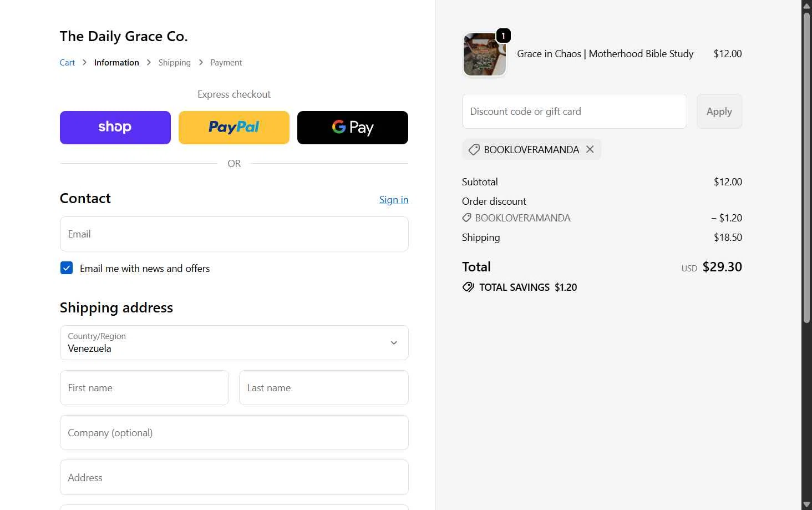Uncheck Email me with news and offers
Screen dimensions: 812x510
click(67, 268)
